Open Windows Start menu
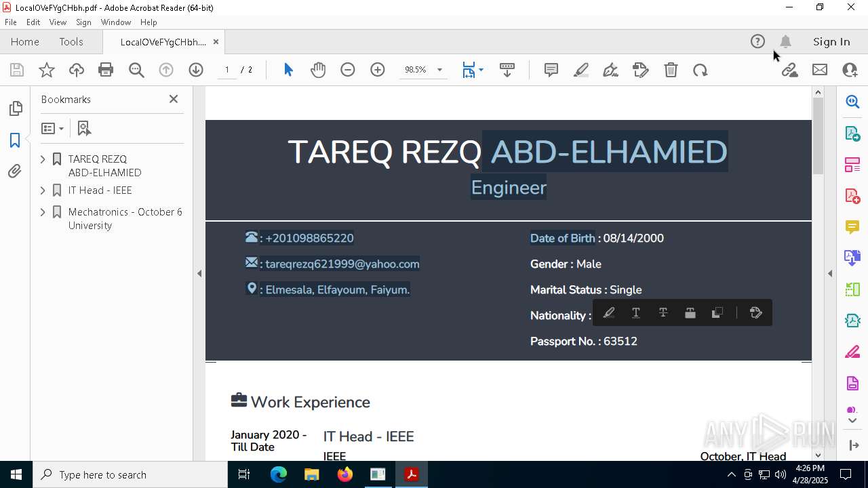 pyautogui.click(x=16, y=474)
